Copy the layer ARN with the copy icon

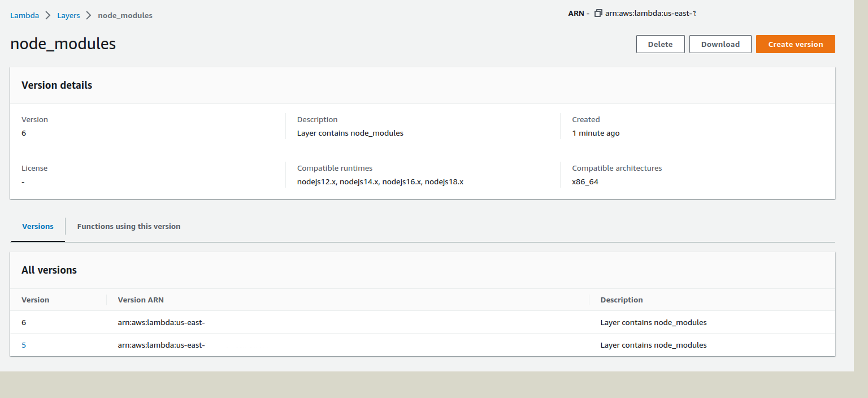click(598, 13)
